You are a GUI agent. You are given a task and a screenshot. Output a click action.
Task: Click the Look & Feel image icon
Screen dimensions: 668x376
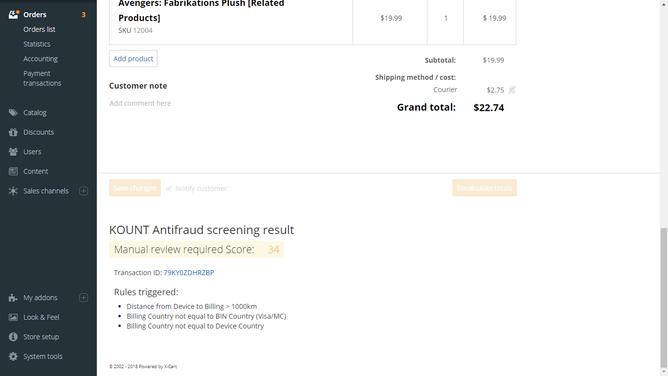[x=13, y=317]
